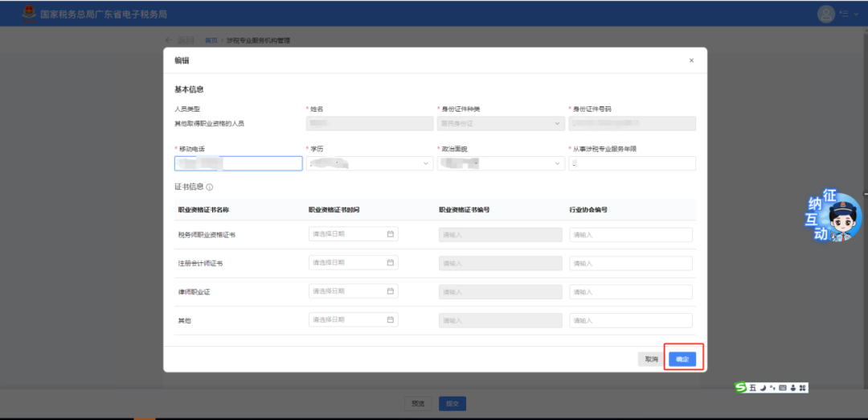Click the 征纳互动 assistant mascot
This screenshot has width=868, height=420.
click(x=833, y=216)
